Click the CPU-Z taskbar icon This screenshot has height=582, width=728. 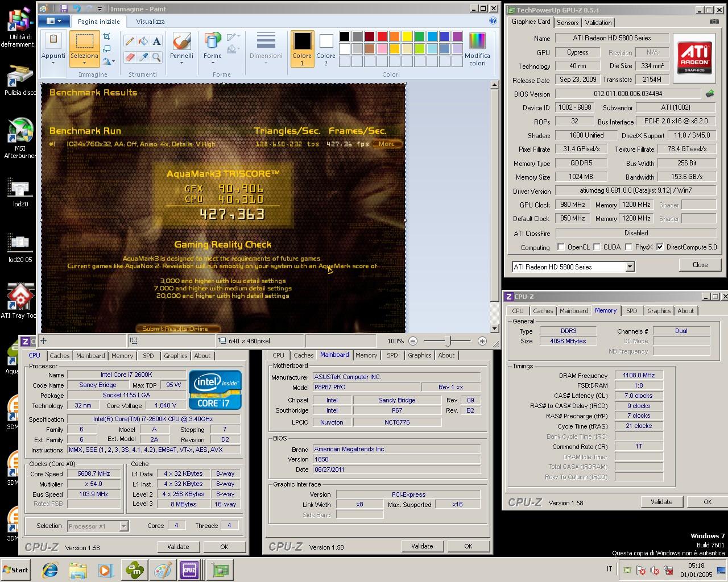(189, 569)
